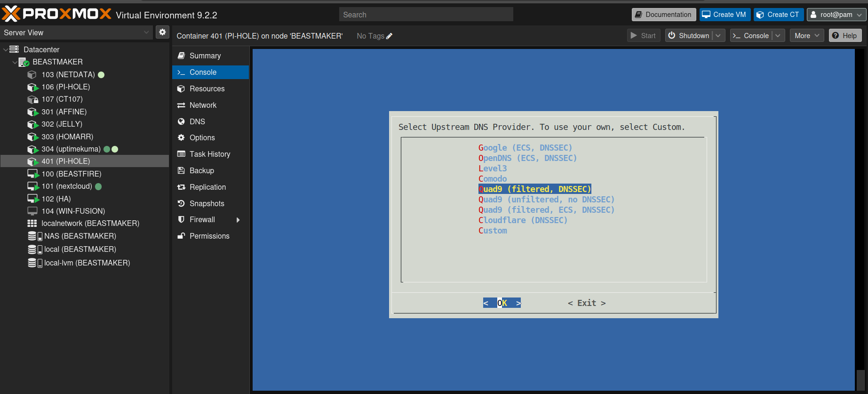This screenshot has height=394, width=868.
Task: Click the Shutdown button
Action: click(x=689, y=36)
